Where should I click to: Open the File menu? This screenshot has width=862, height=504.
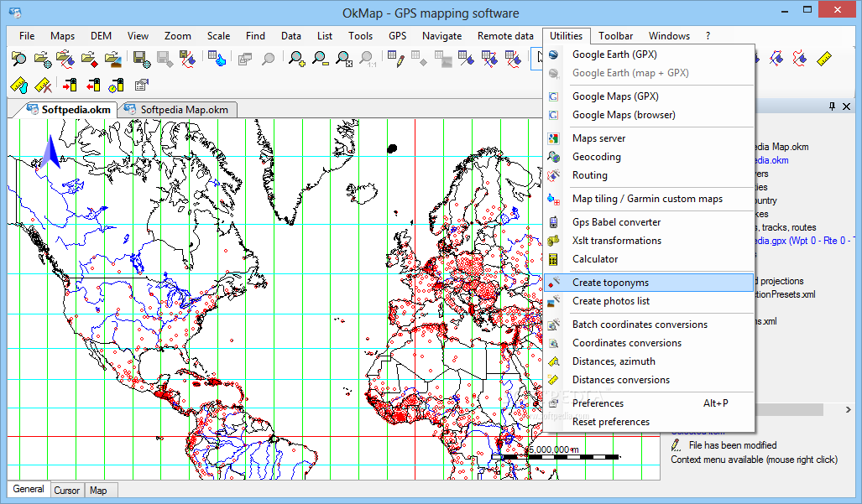click(x=27, y=36)
